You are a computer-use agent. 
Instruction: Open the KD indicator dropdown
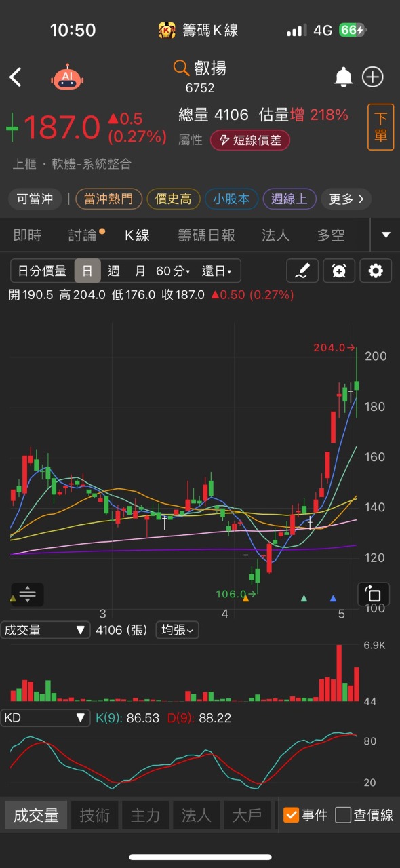click(45, 717)
